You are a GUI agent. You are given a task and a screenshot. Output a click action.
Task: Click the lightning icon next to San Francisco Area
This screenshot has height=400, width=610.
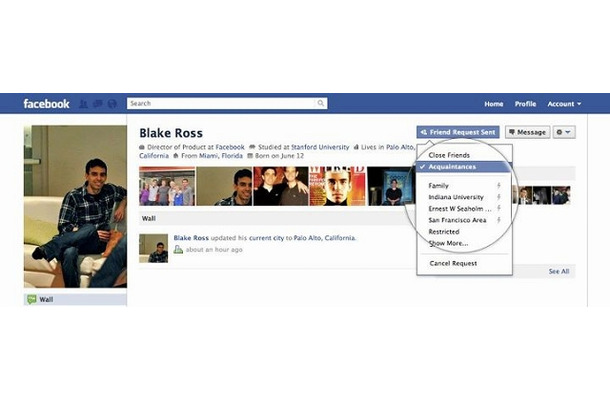tap(498, 220)
